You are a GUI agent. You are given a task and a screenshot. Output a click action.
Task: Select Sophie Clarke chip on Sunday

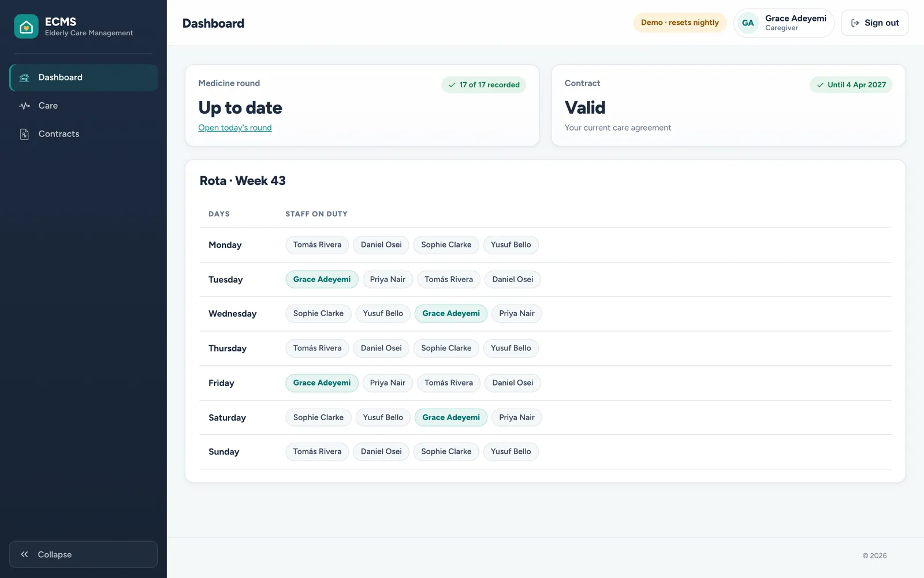(446, 452)
